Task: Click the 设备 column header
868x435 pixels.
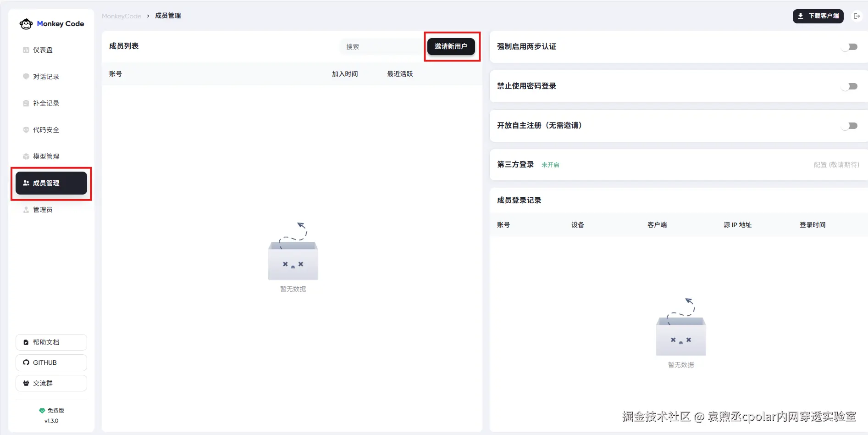Action: [x=578, y=225]
